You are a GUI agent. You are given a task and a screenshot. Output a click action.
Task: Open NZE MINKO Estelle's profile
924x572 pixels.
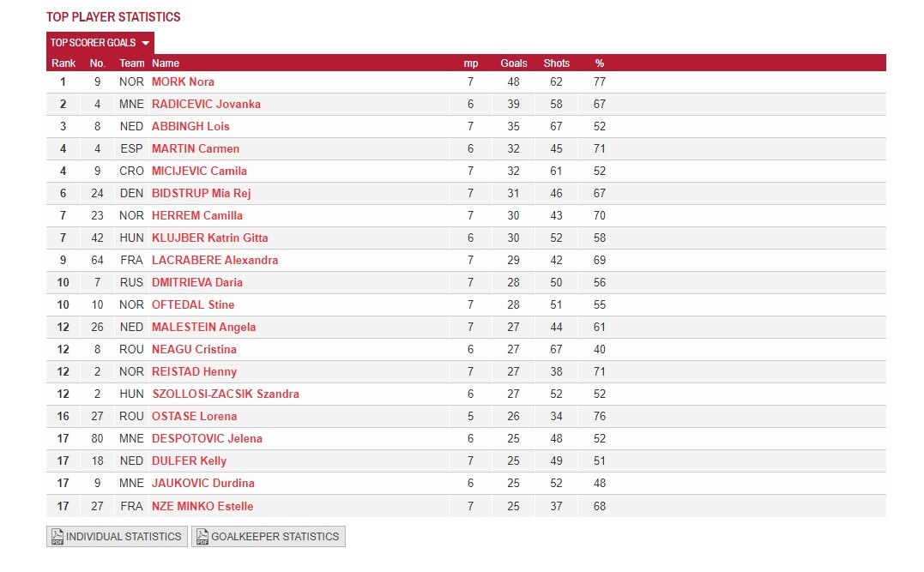[x=202, y=506]
